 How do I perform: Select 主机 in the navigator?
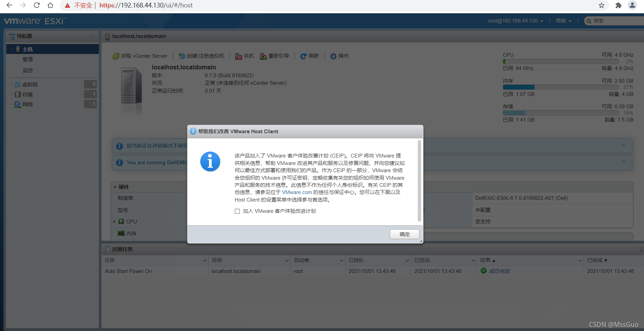tap(53, 49)
